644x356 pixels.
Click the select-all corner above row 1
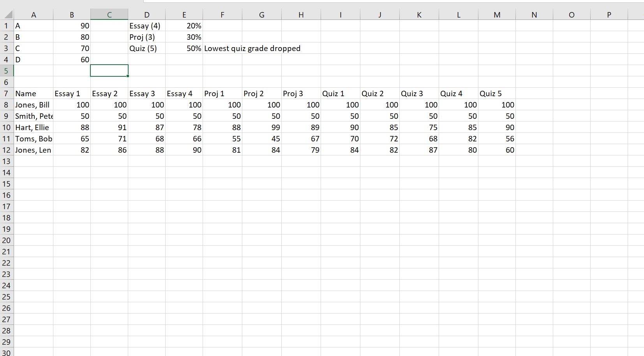[x=6, y=14]
